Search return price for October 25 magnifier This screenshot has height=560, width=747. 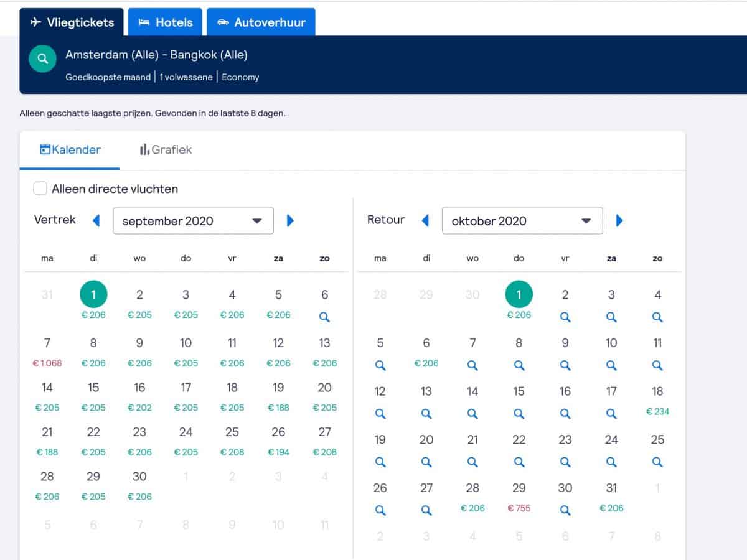click(657, 462)
